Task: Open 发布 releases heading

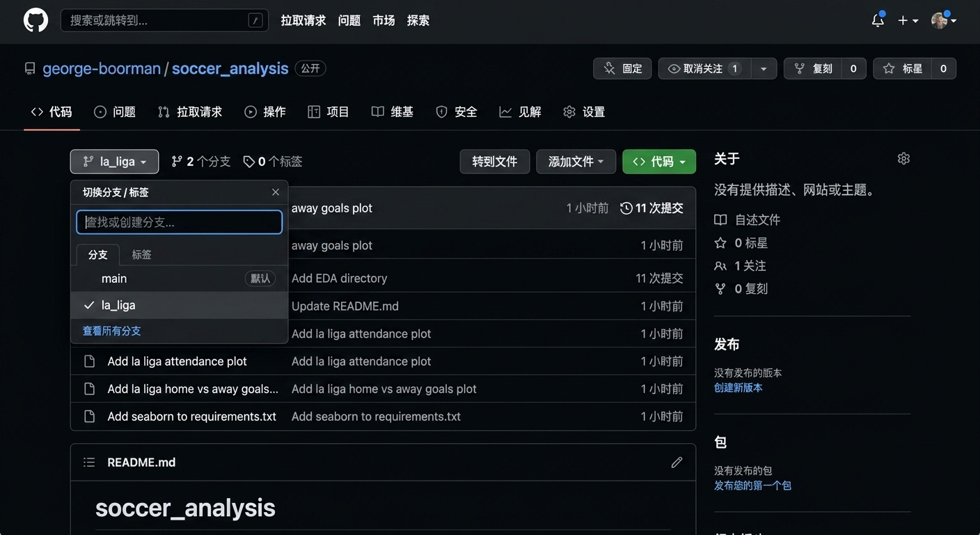Action: (x=727, y=344)
